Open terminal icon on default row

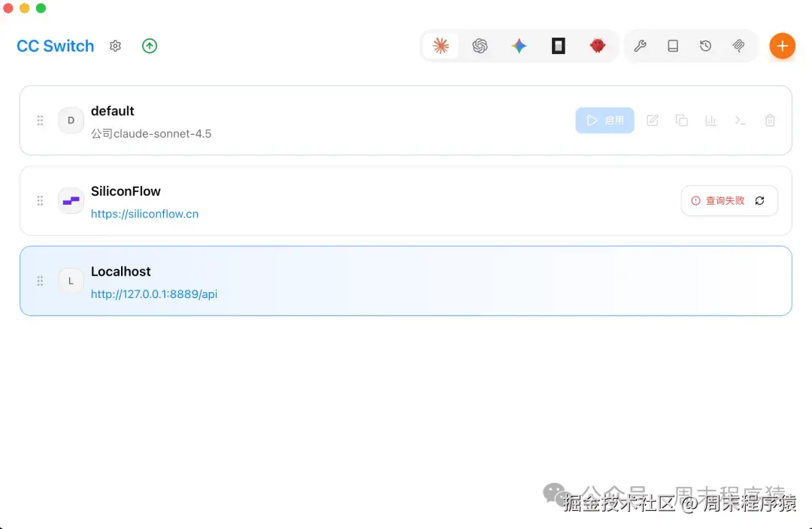click(x=740, y=120)
